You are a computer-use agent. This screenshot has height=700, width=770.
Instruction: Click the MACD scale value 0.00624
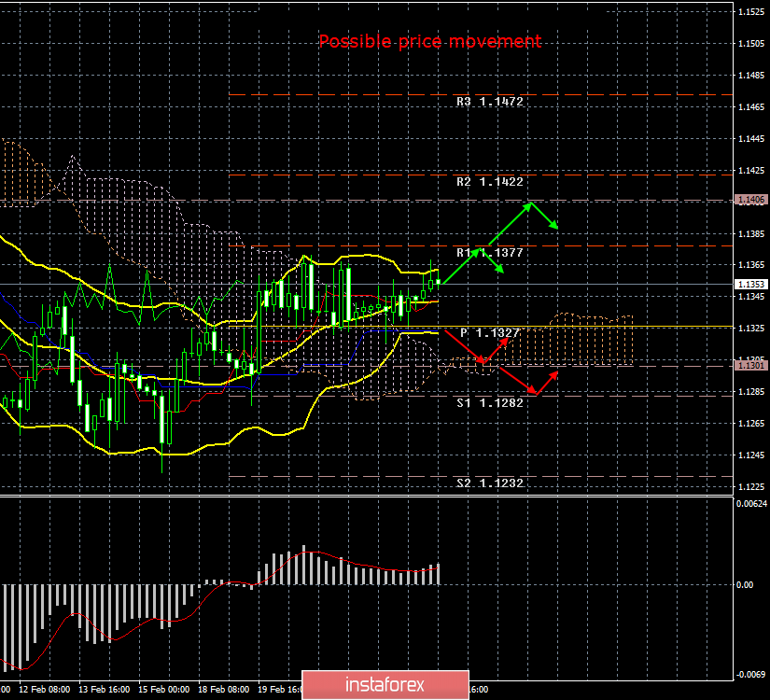click(x=752, y=503)
